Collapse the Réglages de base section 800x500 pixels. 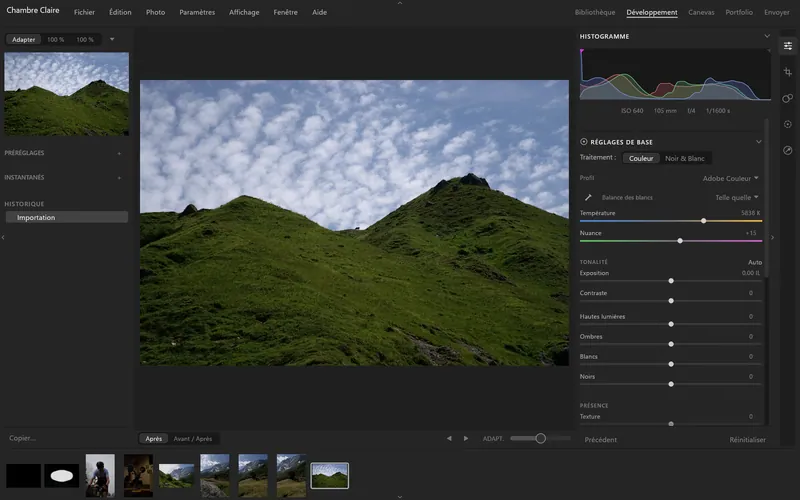coord(759,142)
